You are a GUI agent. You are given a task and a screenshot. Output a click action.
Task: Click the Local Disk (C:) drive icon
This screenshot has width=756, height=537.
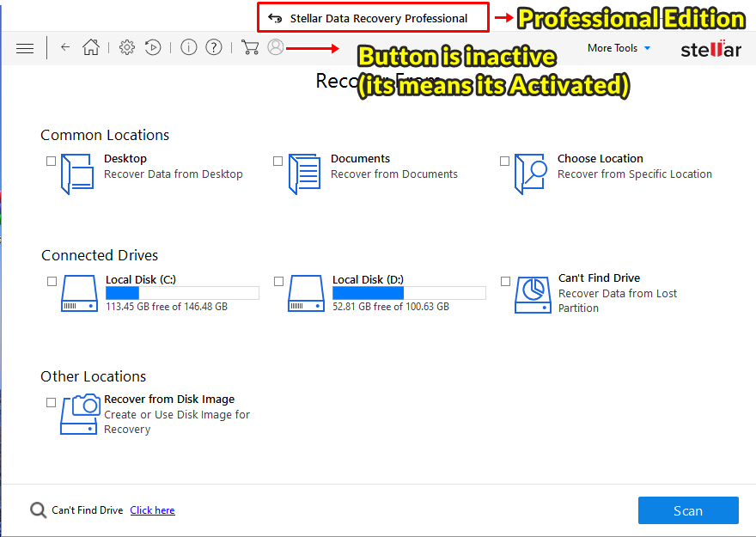tap(79, 293)
